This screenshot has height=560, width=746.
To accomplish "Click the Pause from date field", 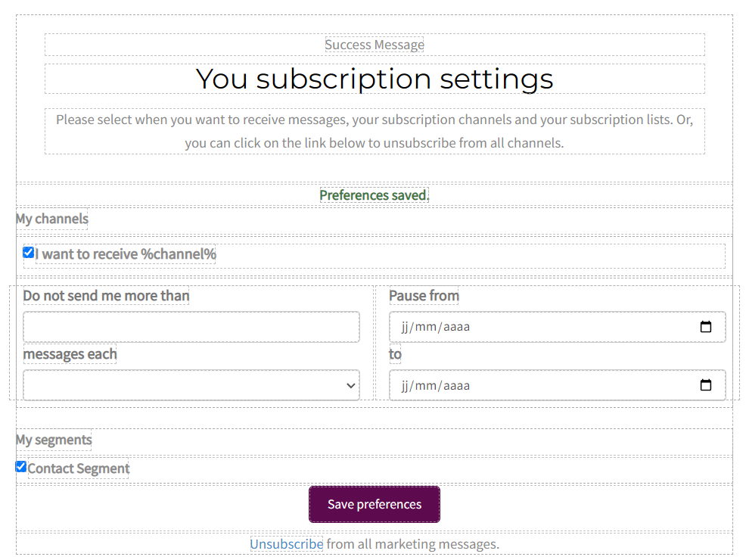I will click(x=530, y=327).
